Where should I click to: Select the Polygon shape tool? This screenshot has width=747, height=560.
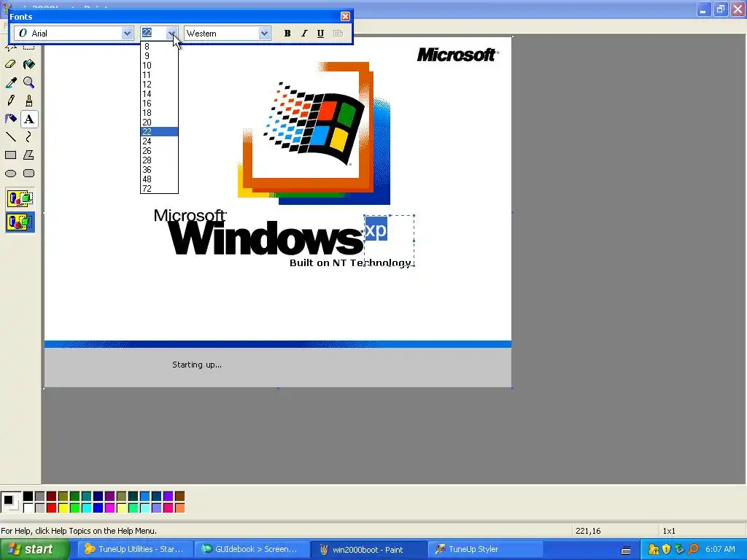(28, 155)
